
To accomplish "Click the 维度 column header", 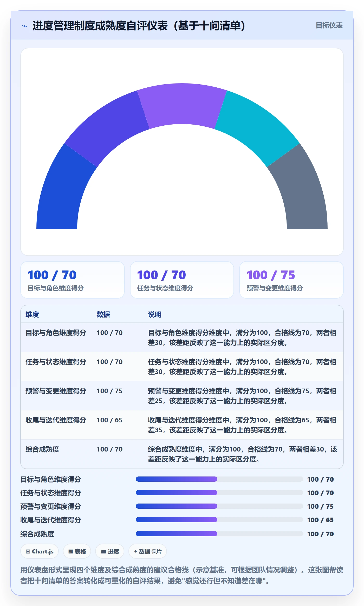I will [x=32, y=314].
